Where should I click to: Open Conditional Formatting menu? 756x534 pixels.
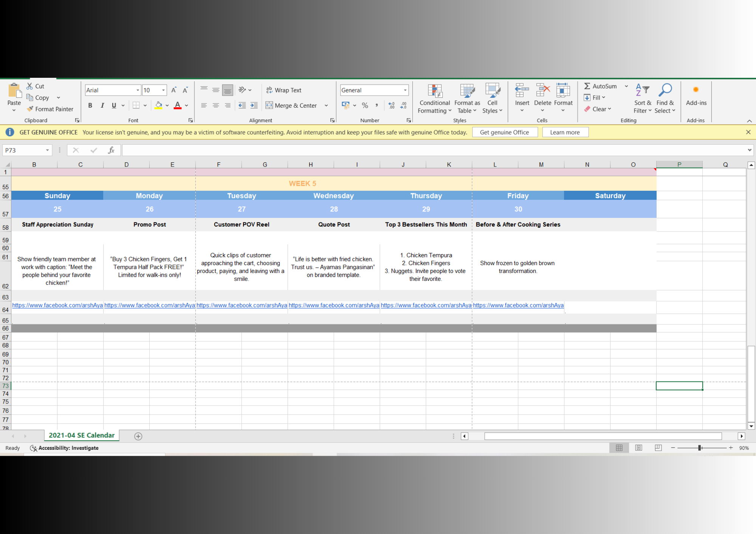(435, 99)
